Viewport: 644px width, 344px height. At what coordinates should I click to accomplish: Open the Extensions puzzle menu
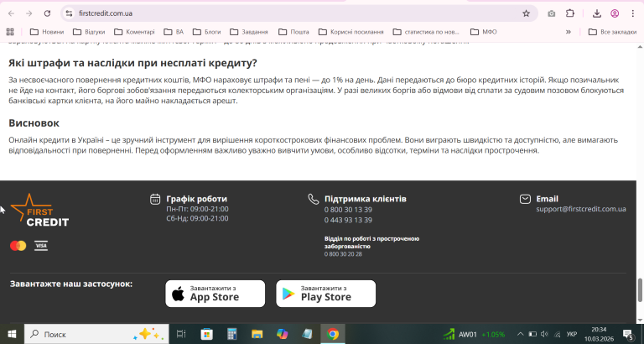click(x=570, y=13)
